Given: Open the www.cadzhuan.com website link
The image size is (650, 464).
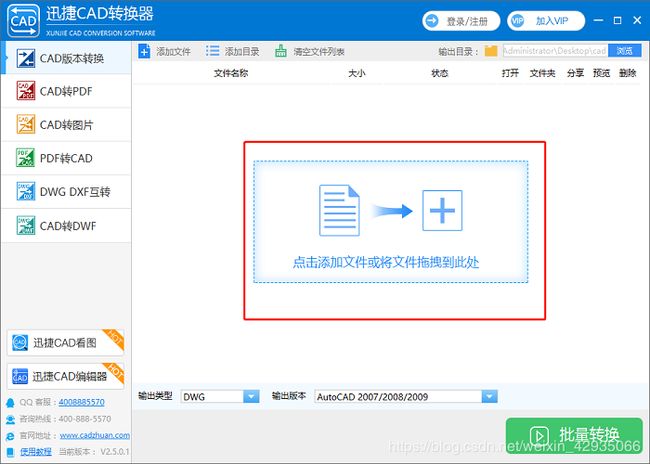Looking at the screenshot, I should (95, 435).
